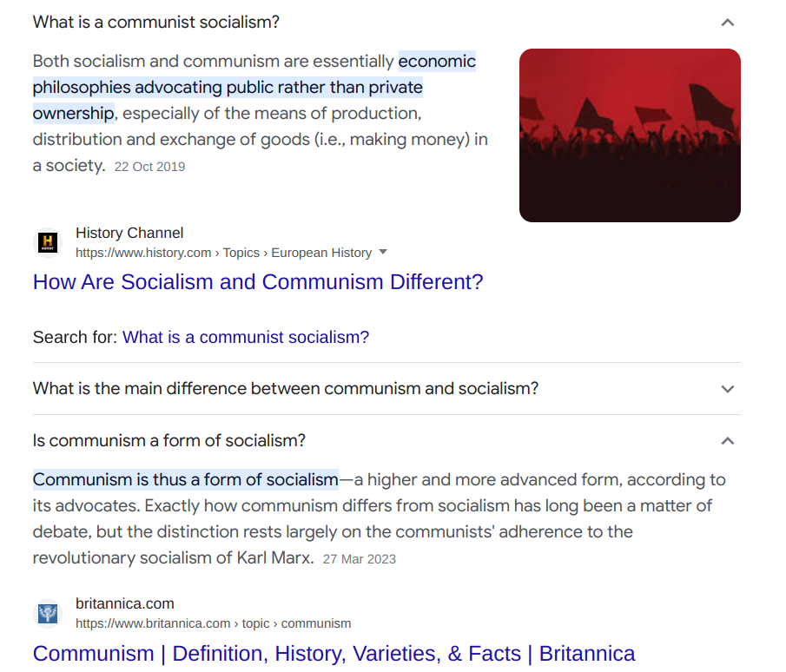Click highlighted "Communism is thus a form" text
Screen dimensions: 786x672
click(185, 479)
